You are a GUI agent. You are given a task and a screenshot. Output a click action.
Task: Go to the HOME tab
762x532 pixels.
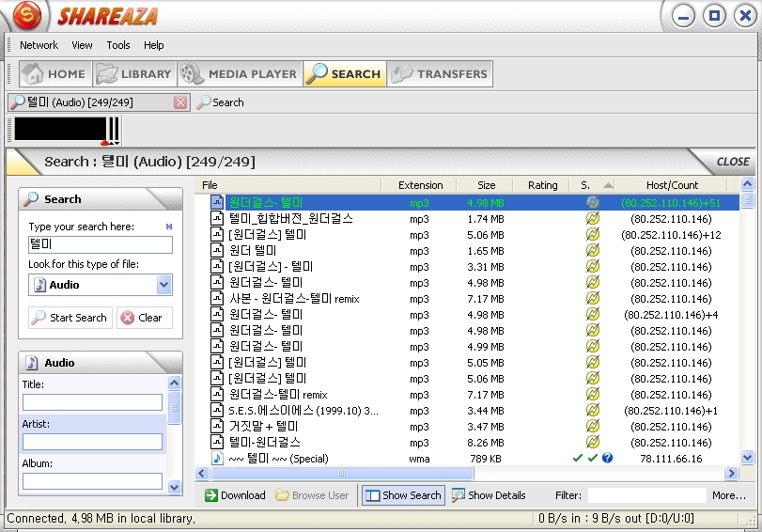pyautogui.click(x=55, y=74)
